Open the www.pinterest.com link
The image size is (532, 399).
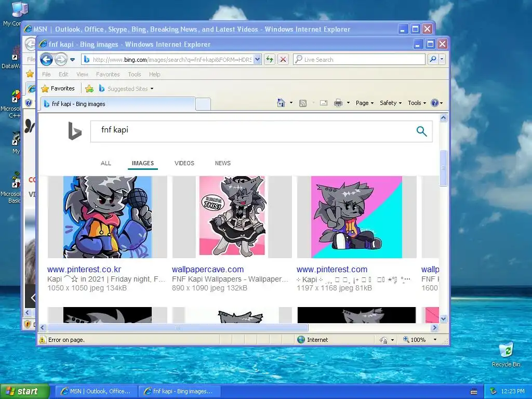[332, 270]
